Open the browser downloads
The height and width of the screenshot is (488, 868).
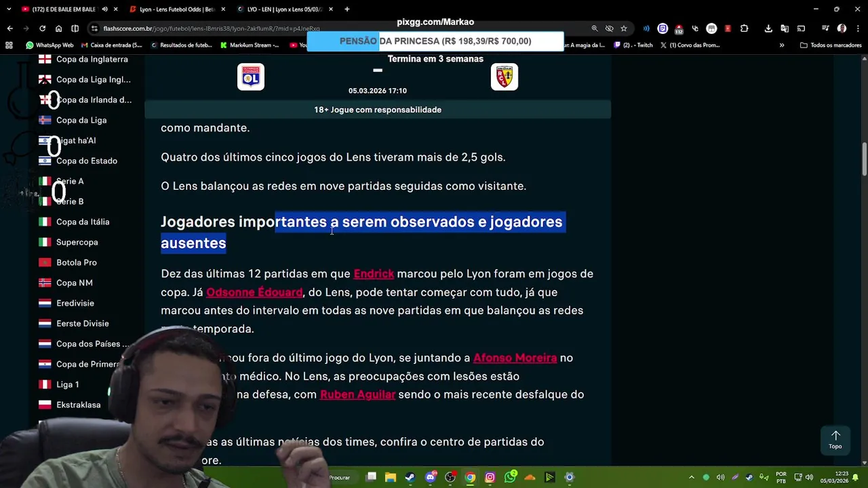(x=768, y=28)
